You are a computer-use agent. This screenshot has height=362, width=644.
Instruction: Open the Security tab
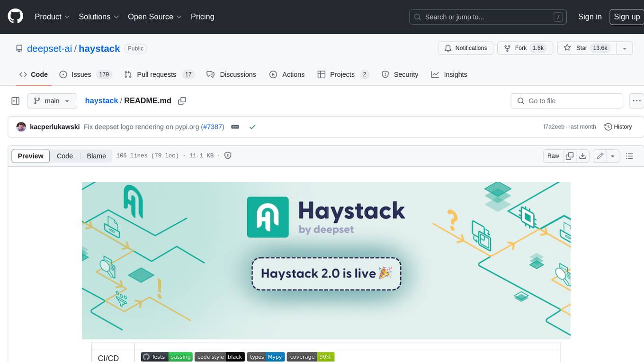pos(400,74)
